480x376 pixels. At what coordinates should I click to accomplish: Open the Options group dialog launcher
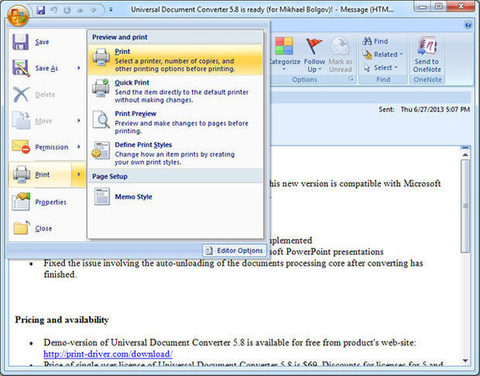pos(351,79)
